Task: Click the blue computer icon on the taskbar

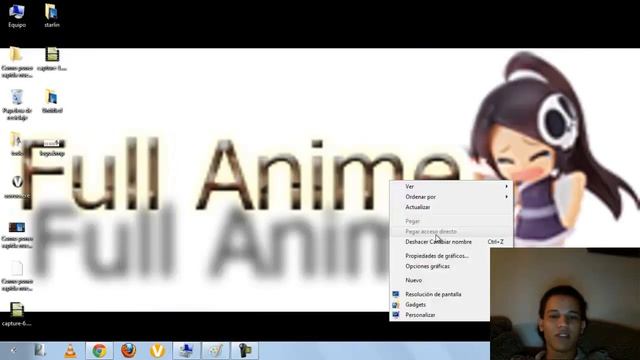Action: click(187, 351)
